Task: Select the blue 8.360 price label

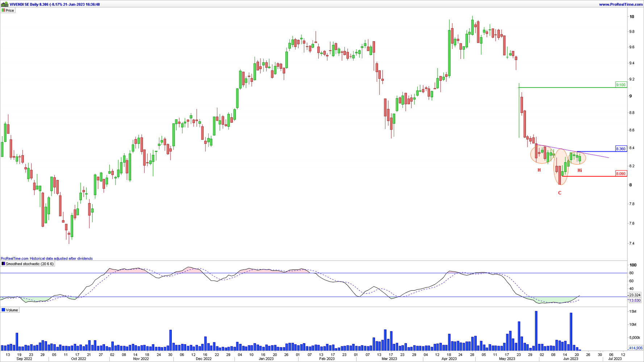Action: 621,149
